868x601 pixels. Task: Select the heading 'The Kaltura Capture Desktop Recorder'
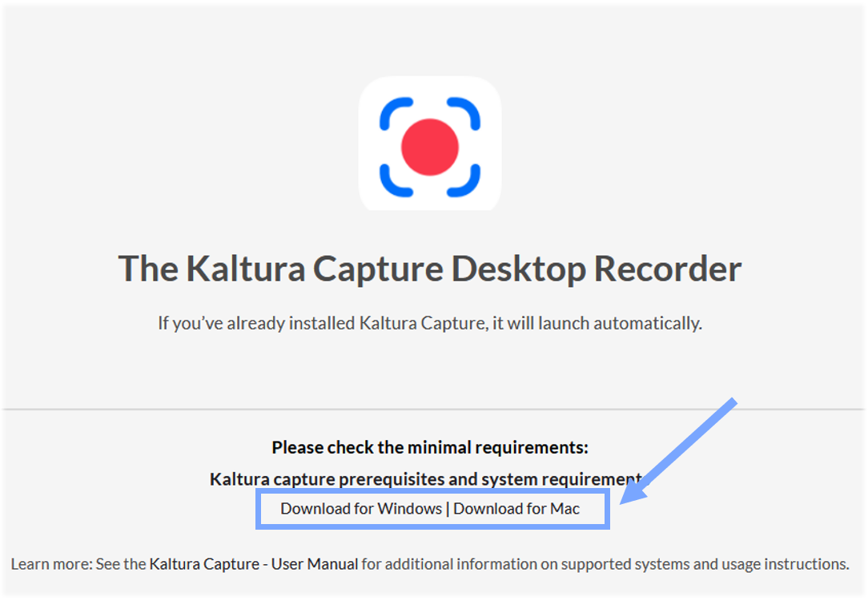tap(429, 269)
